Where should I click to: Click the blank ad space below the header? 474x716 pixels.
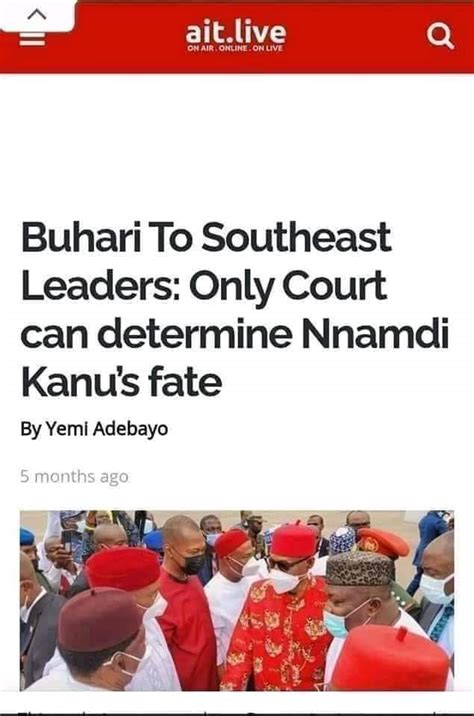[x=237, y=137]
